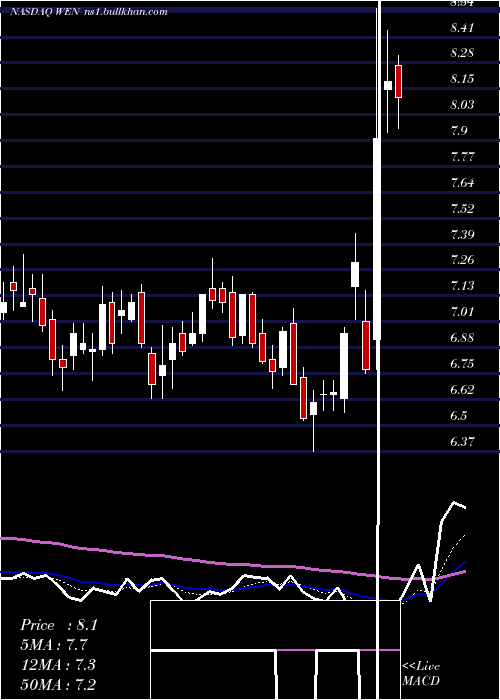Click the small white candle near 8.15
The height and width of the screenshot is (700, 500).
click(x=388, y=85)
